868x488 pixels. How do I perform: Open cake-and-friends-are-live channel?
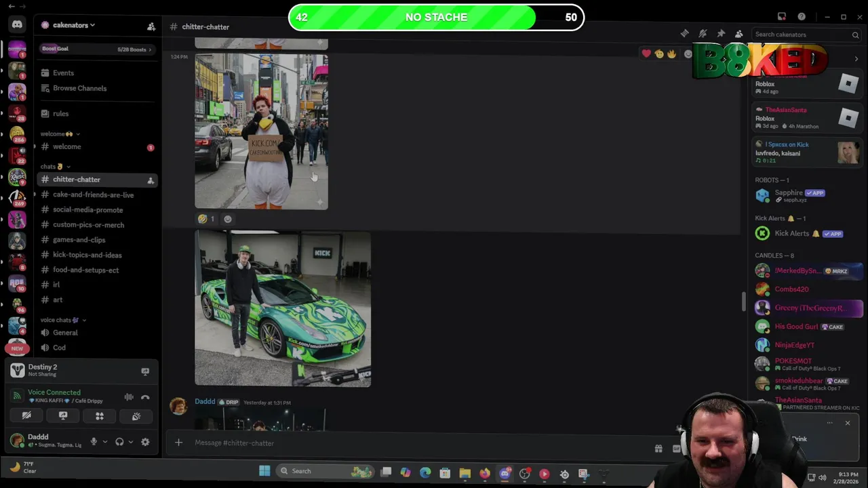[93, 195]
